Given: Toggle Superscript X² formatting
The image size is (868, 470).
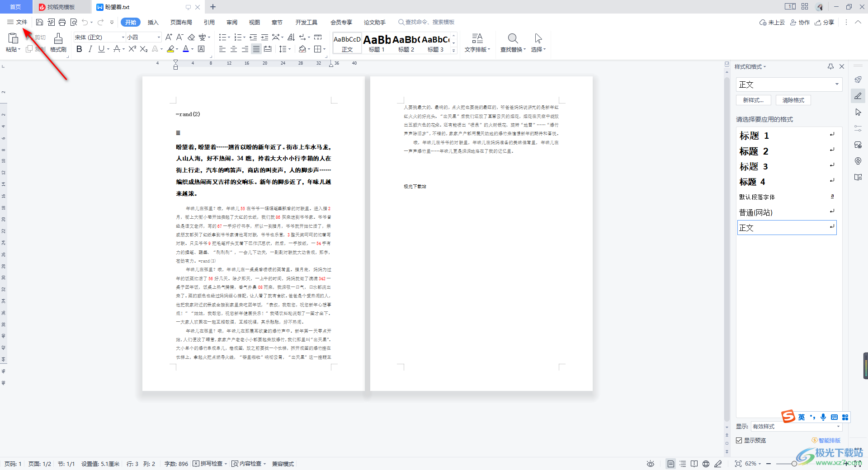Looking at the screenshot, I should coord(132,49).
